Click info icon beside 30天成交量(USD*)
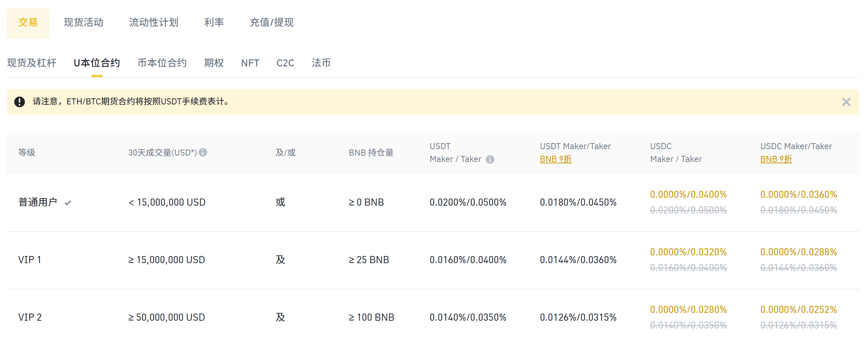The width and height of the screenshot is (868, 342). (203, 152)
